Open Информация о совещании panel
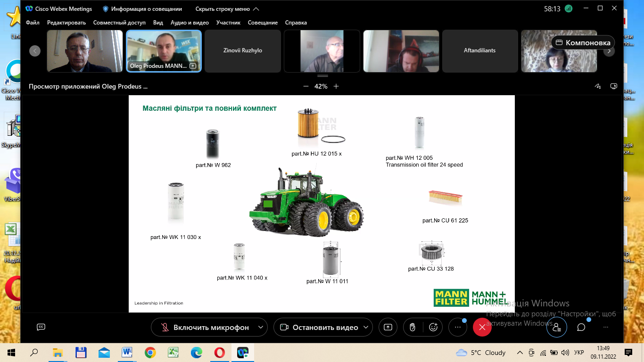This screenshot has height=362, width=644. click(143, 9)
